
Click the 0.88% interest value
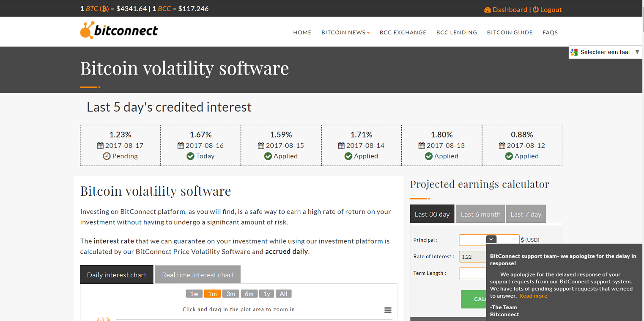tap(522, 135)
